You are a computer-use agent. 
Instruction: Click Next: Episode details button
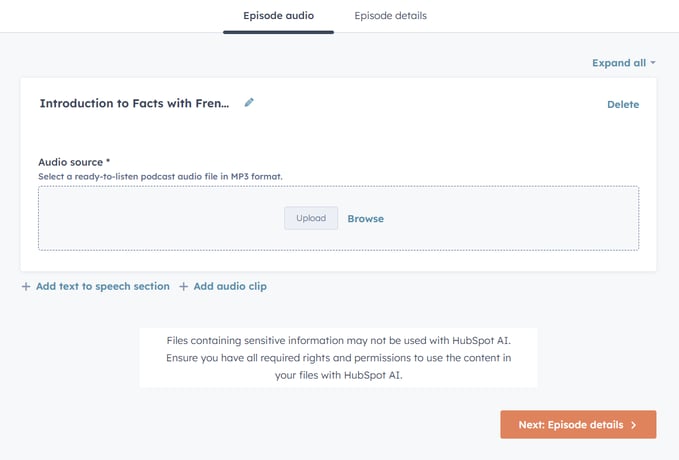pyautogui.click(x=578, y=424)
